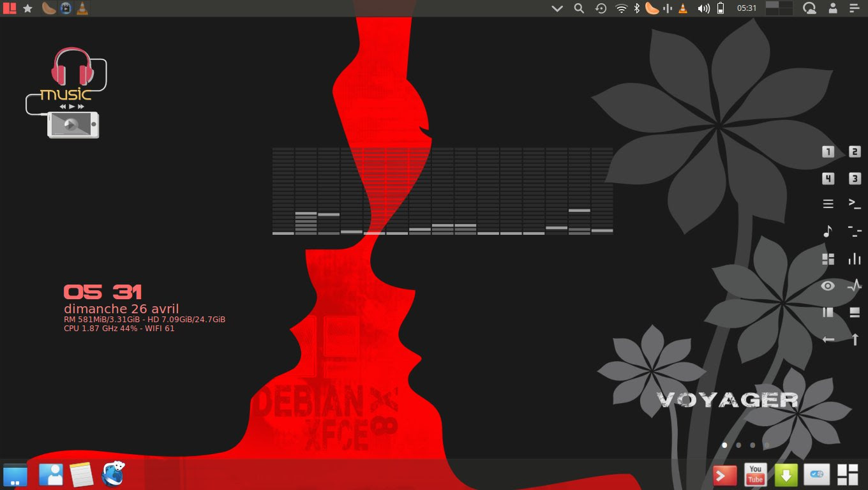Open Clementine from the system tray
868x490 pixels.
coord(652,8)
